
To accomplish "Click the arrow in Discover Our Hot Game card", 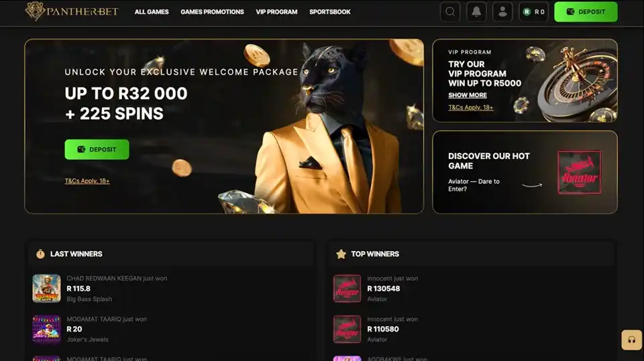I will click(x=532, y=185).
